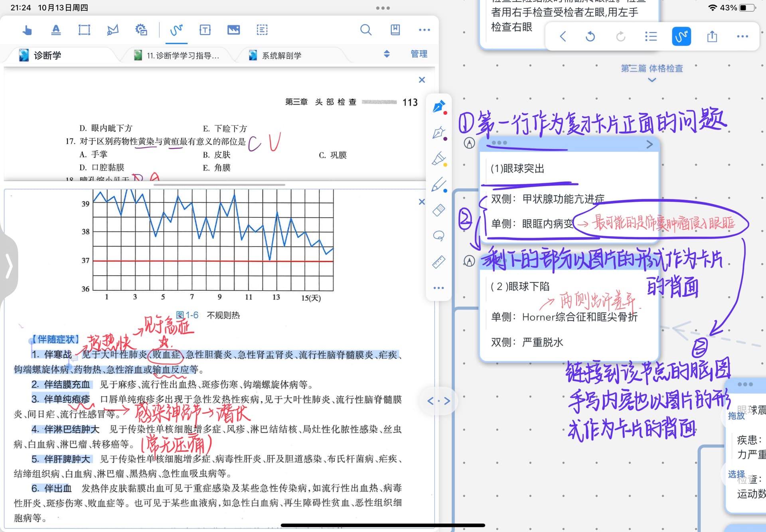Open mind map more options menu

(742, 37)
